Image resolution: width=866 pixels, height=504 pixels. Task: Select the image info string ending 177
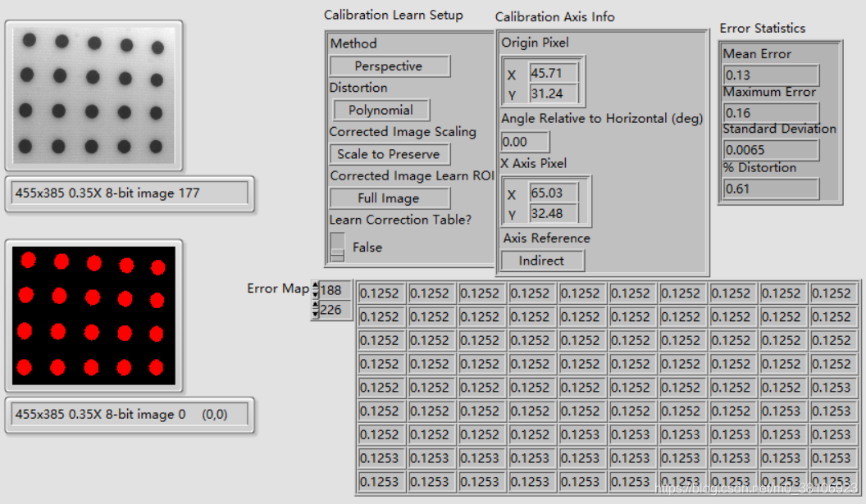point(130,193)
